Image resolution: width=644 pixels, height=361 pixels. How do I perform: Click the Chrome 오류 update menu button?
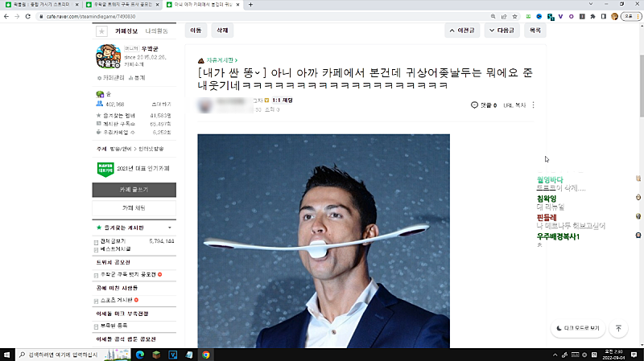pyautogui.click(x=631, y=16)
